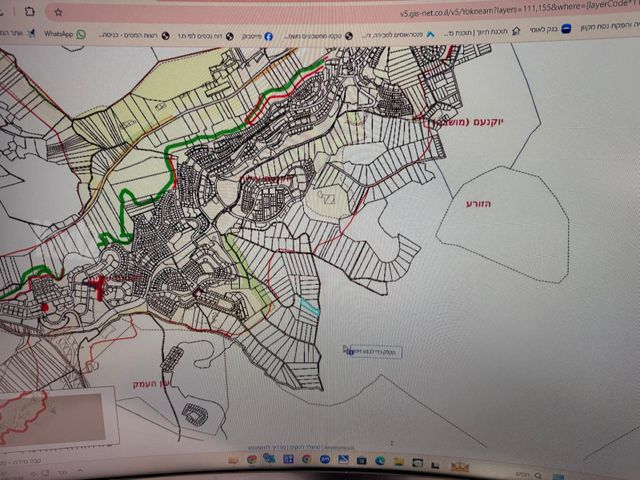Open the WhatsApp bookmark
640x480 pixels.
[x=65, y=34]
